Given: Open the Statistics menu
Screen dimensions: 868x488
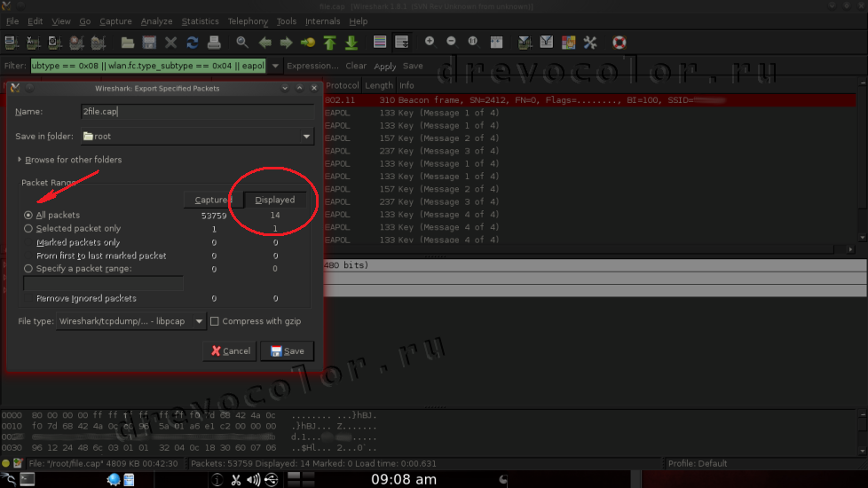Looking at the screenshot, I should tap(200, 21).
